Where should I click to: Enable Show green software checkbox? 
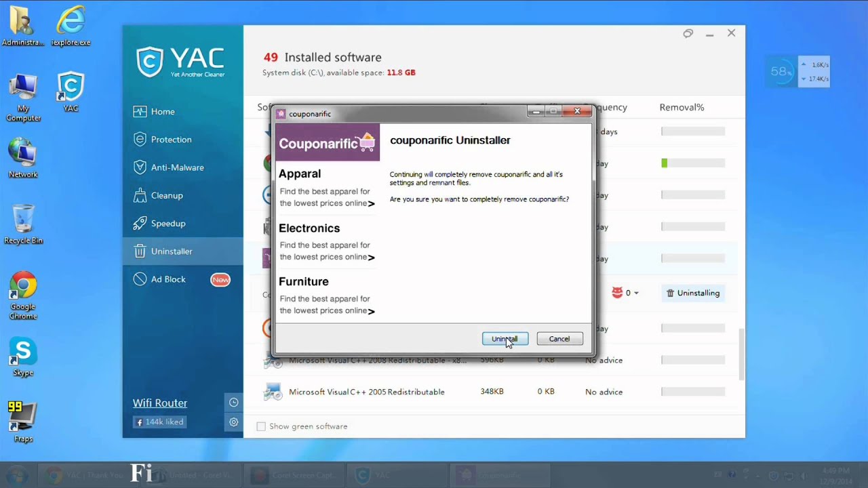tap(261, 426)
